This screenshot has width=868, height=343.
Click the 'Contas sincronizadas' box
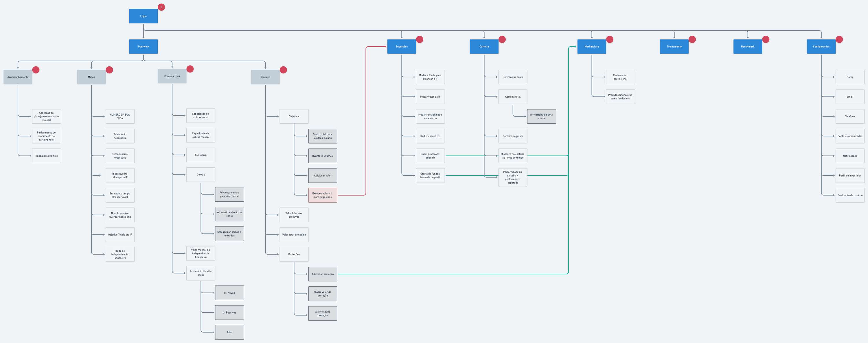click(850, 136)
